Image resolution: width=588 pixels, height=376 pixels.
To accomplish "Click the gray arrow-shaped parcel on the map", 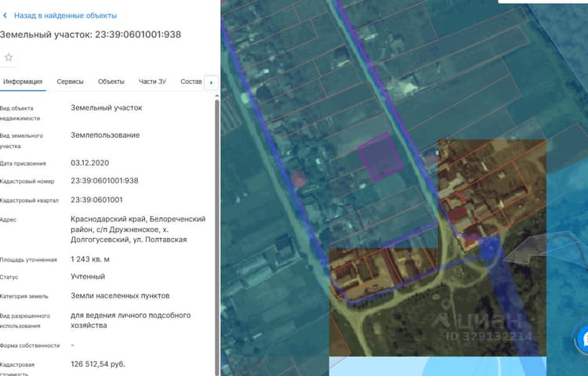I will [x=526, y=248].
